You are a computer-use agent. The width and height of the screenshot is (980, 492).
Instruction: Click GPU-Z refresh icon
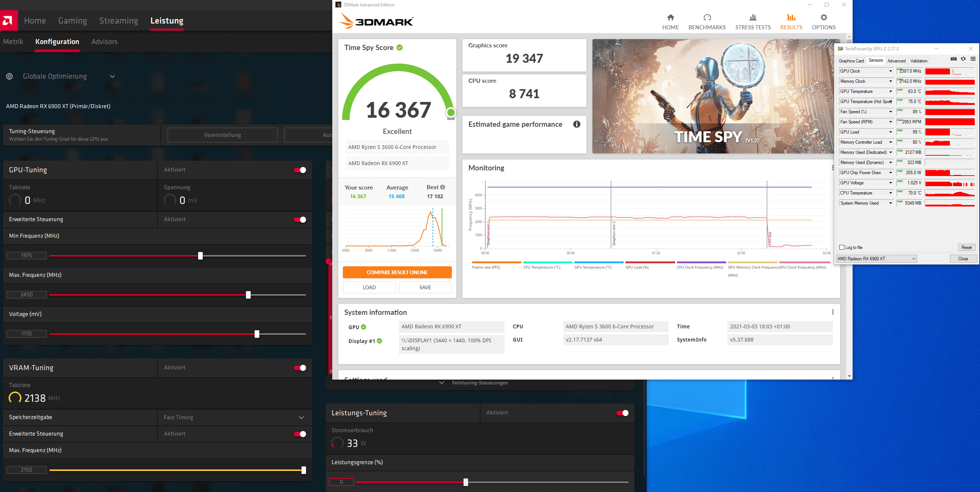pyautogui.click(x=963, y=59)
